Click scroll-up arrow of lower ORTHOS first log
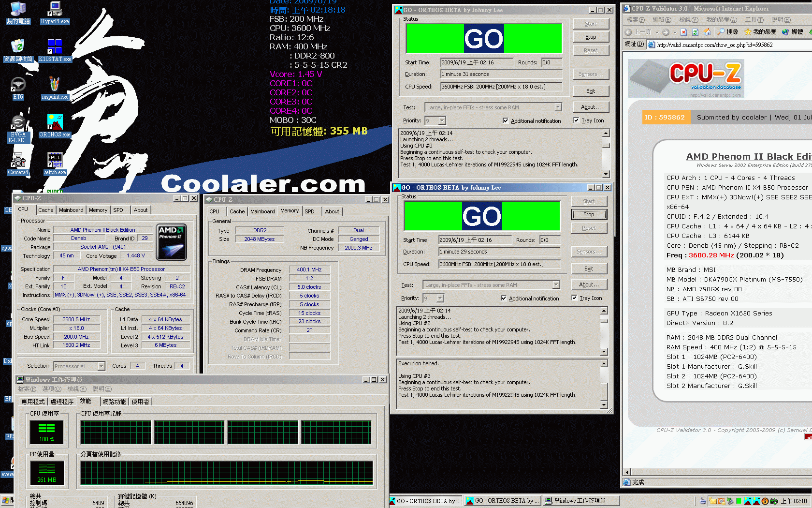The width and height of the screenshot is (812, 508). (x=604, y=311)
